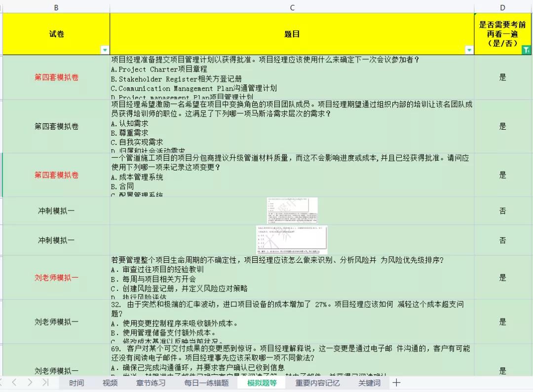Go to previous sheet tab arrow

(14, 383)
